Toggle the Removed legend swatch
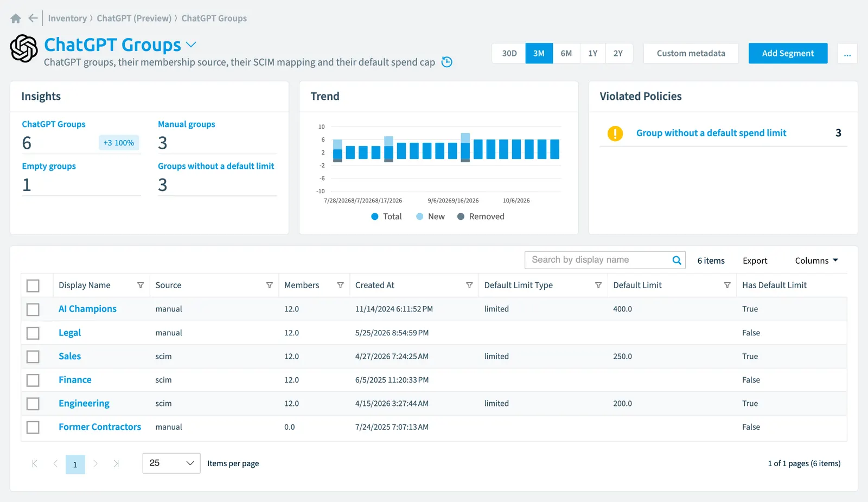868x502 pixels. point(461,217)
